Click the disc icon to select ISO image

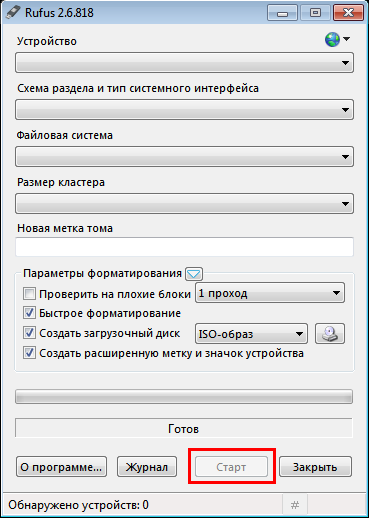tap(330, 334)
